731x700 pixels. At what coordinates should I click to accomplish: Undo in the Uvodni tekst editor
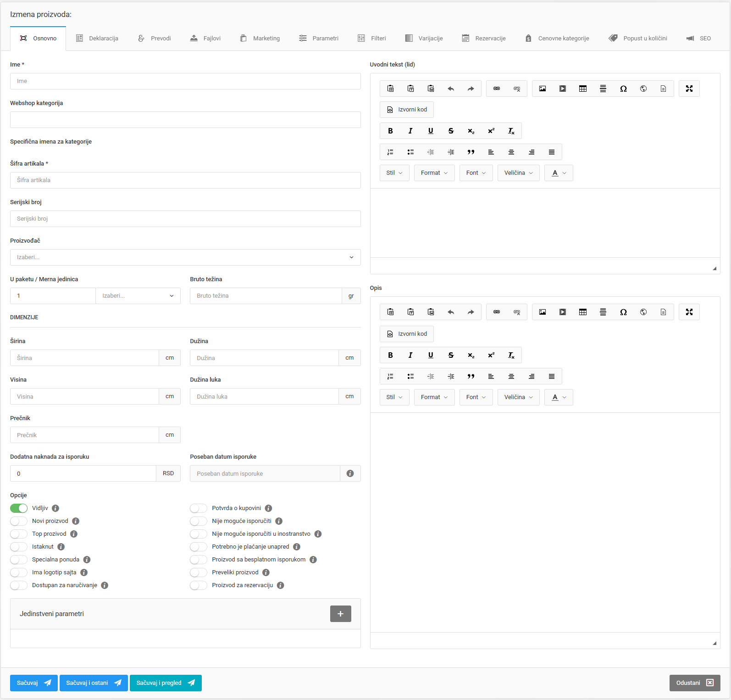451,89
